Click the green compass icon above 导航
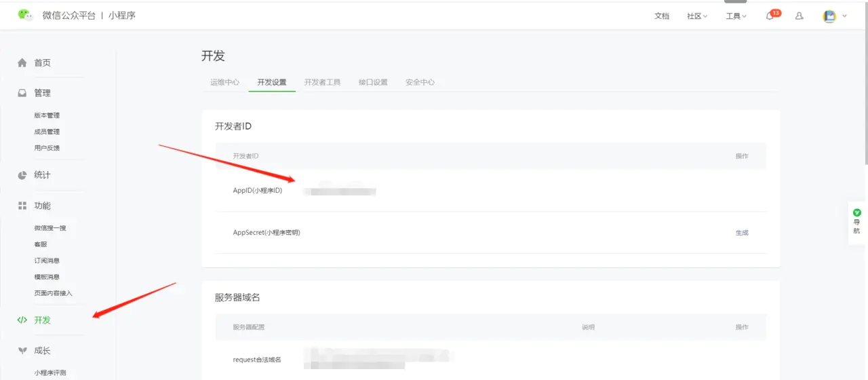The image size is (868, 380). click(857, 212)
